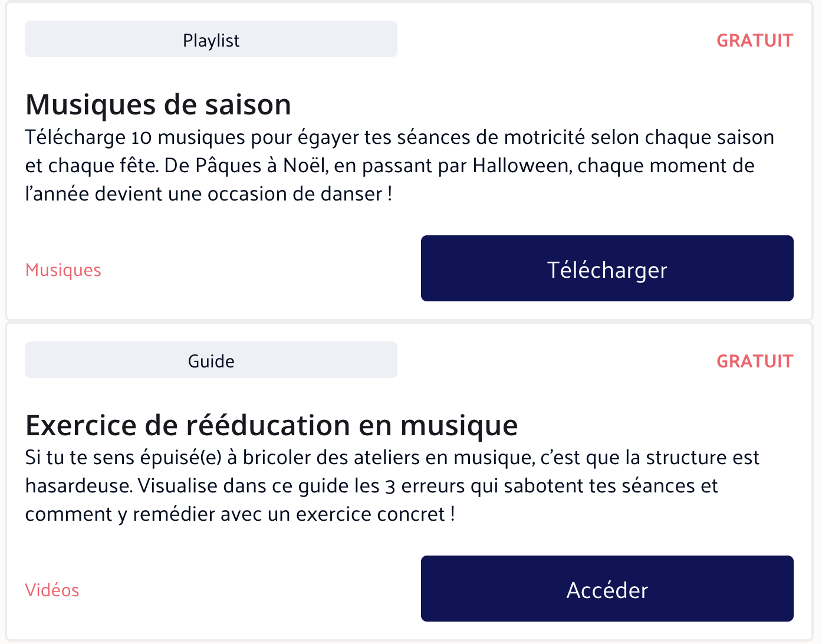Click the word Noël in the playlist description

click(x=304, y=166)
